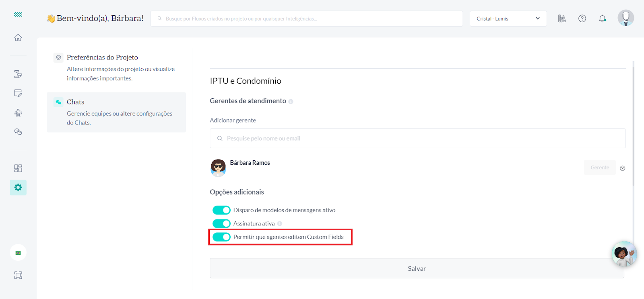Open the flows icon in sidebar

(x=18, y=74)
